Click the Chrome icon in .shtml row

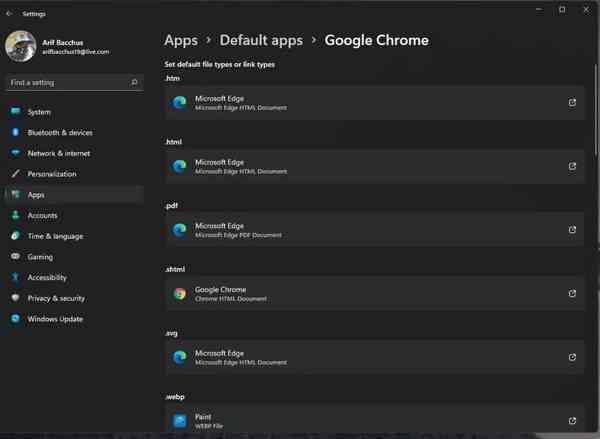179,294
